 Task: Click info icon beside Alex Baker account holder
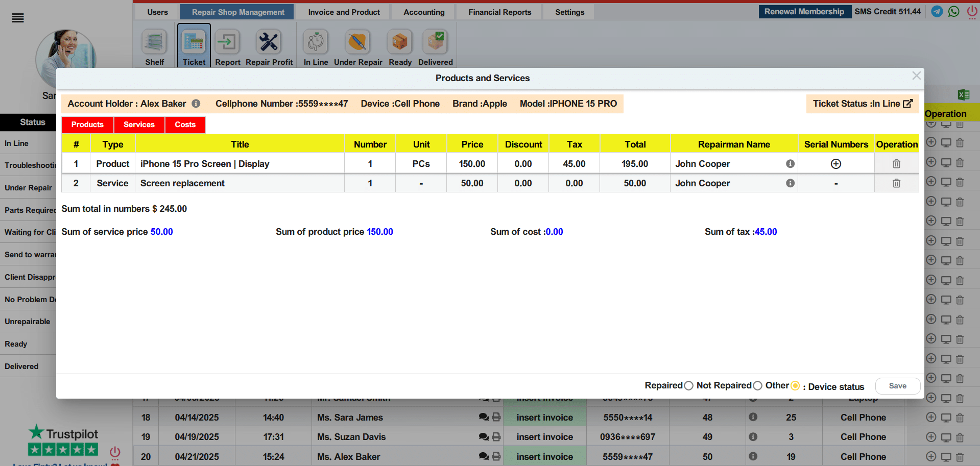click(196, 104)
